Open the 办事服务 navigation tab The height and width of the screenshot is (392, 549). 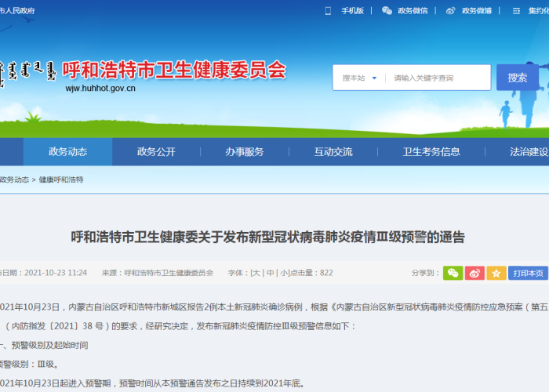245,151
